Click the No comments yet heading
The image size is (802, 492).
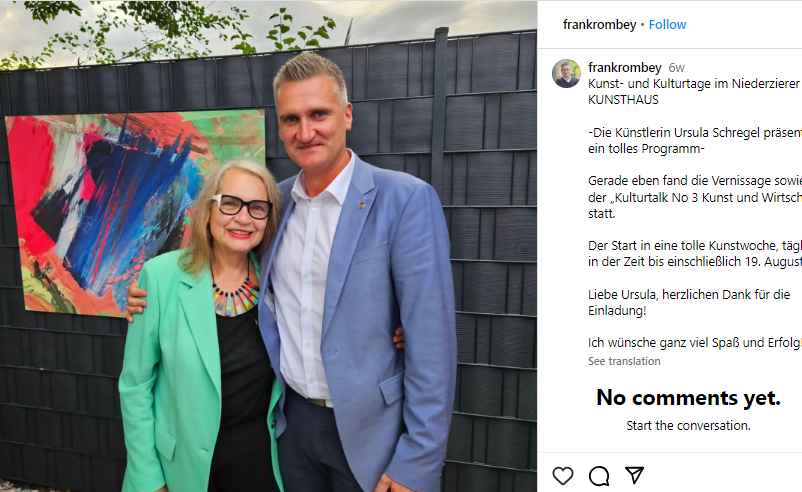688,397
